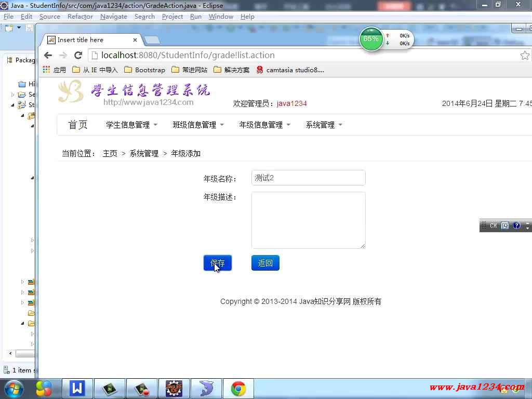
Task: Expand 班级信息管理 dropdown menu
Action: click(198, 125)
